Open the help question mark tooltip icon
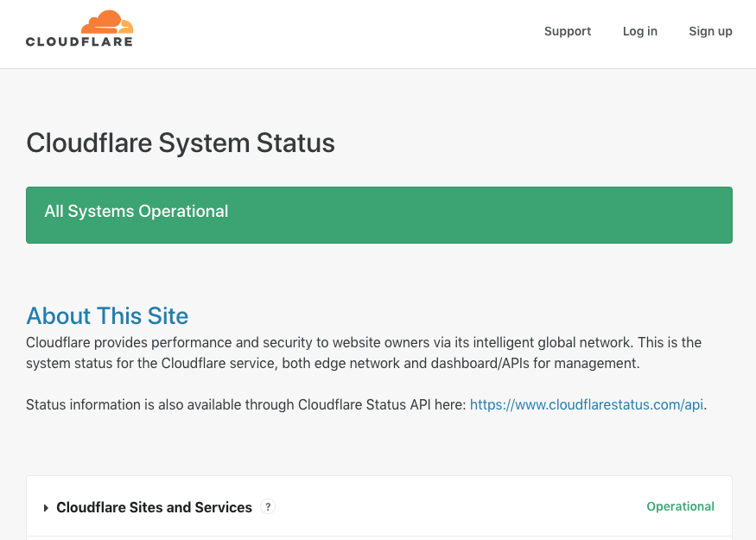 pos(268,507)
